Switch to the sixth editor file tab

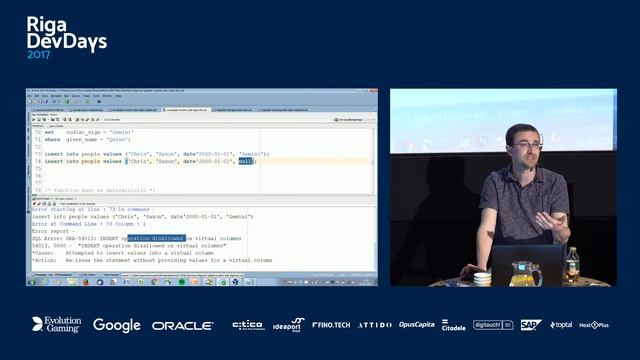tap(284, 110)
